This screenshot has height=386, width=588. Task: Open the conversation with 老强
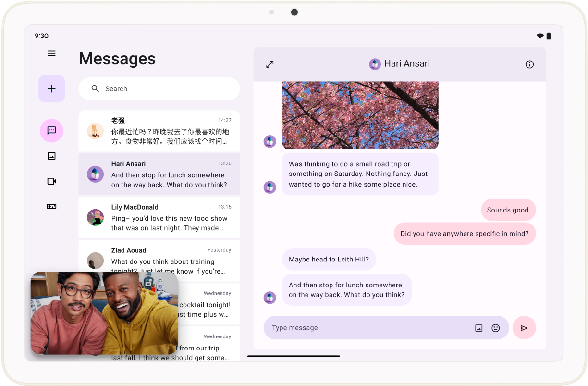click(159, 131)
